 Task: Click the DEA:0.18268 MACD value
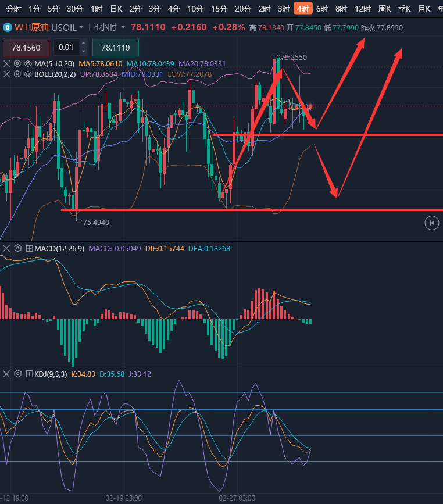[x=209, y=248]
